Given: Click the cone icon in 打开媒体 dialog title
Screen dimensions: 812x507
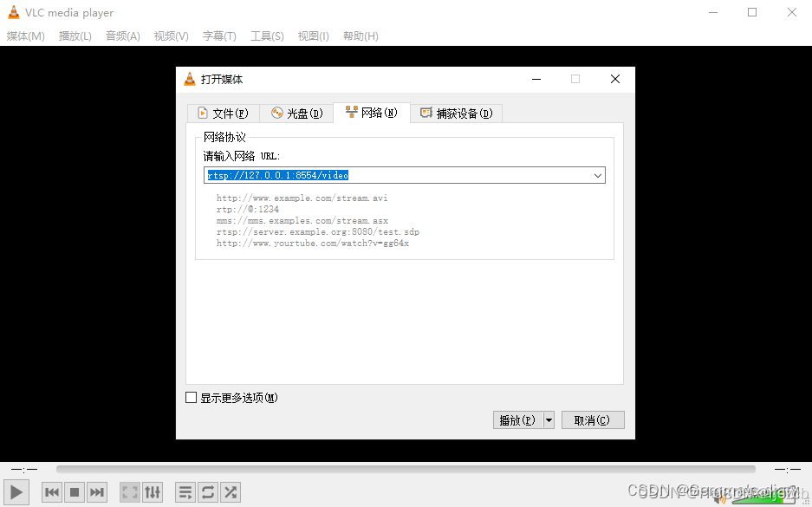Looking at the screenshot, I should click(x=190, y=79).
